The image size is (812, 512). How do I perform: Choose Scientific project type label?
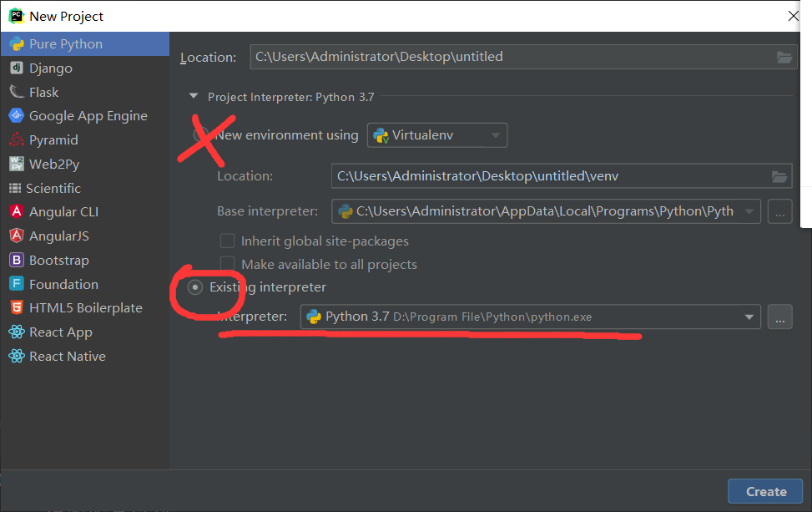pos(53,188)
